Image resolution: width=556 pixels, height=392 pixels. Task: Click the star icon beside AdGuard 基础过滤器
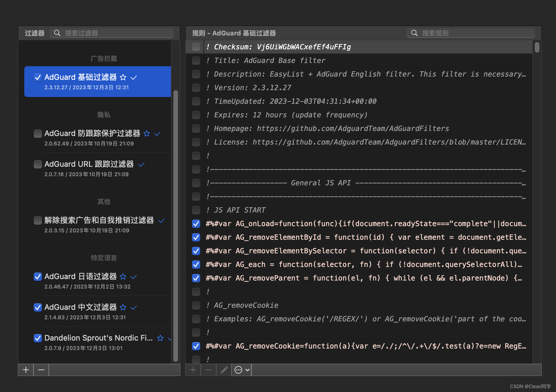123,77
